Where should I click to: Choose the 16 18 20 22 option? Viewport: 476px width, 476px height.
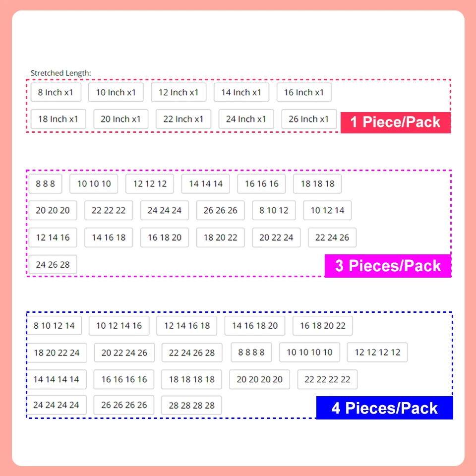point(322,326)
